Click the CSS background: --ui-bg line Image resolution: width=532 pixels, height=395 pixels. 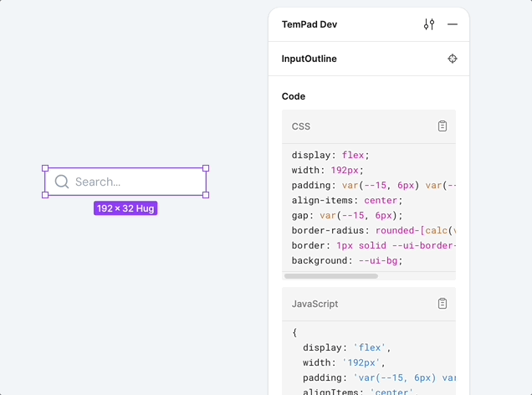(x=347, y=260)
